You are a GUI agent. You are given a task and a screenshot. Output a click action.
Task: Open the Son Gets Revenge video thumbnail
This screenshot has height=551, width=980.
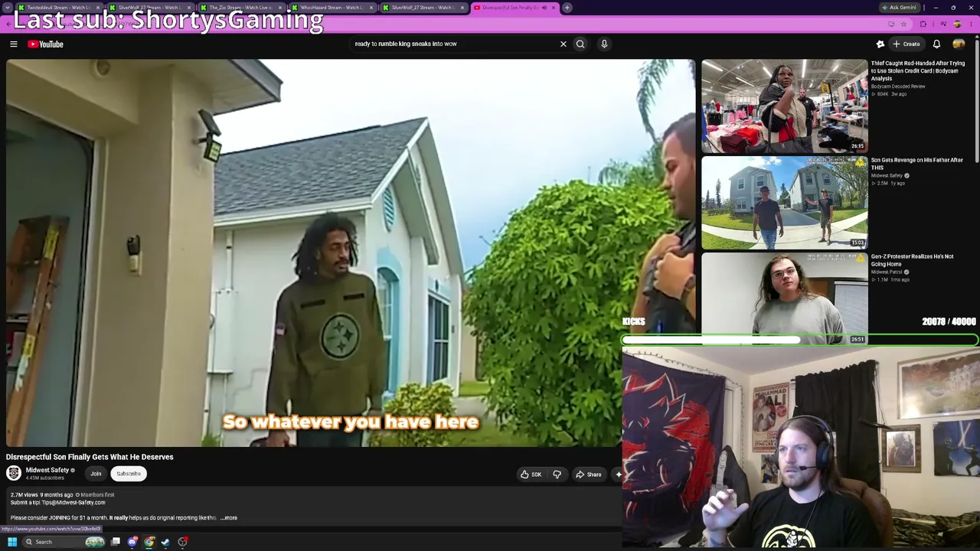coord(785,203)
